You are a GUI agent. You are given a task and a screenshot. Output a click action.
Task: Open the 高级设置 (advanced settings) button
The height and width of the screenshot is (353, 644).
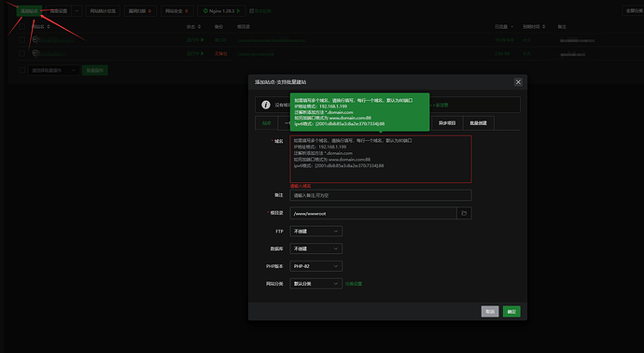[58, 11]
